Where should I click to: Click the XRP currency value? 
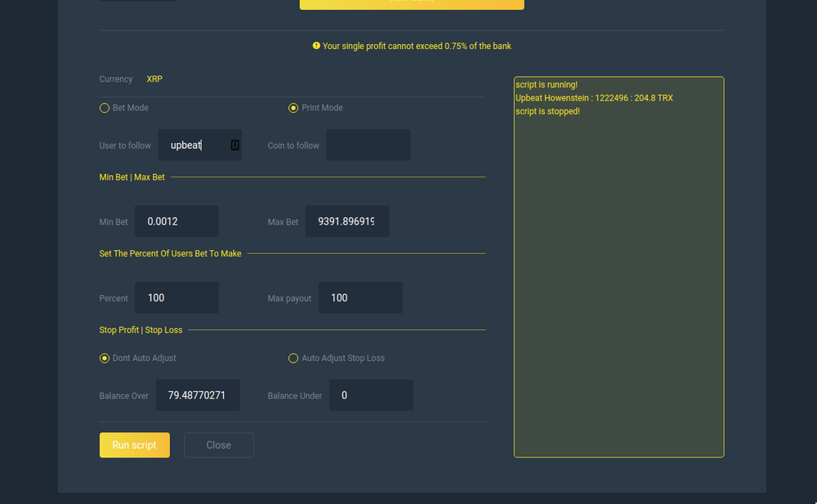(x=154, y=79)
